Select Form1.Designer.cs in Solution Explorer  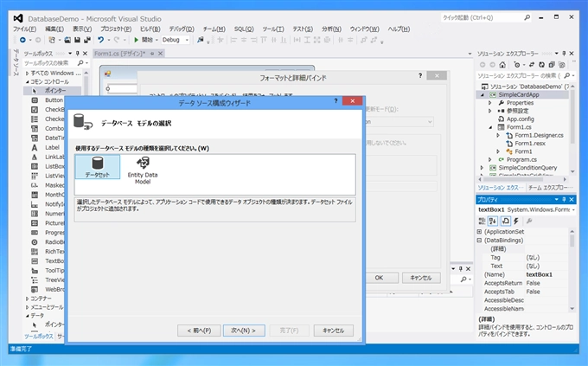pyautogui.click(x=539, y=135)
